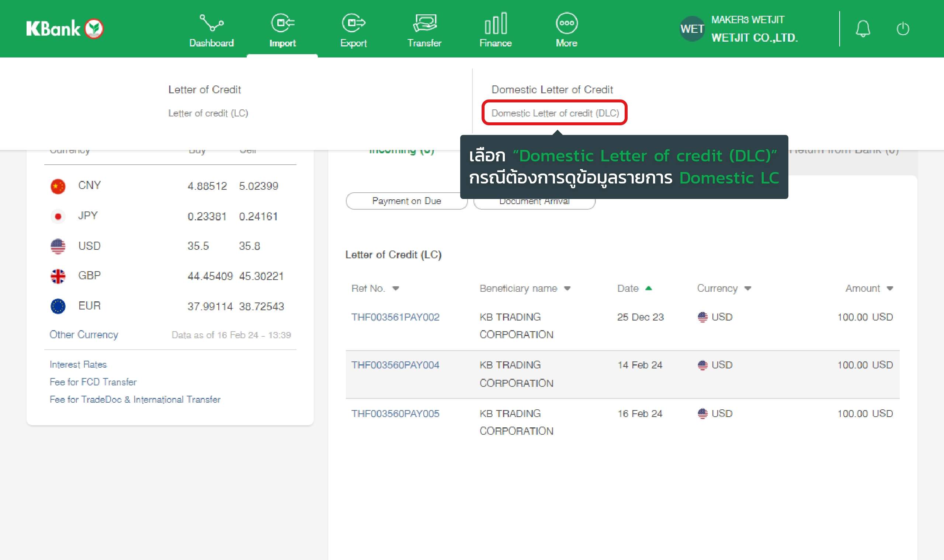The height and width of the screenshot is (560, 944).
Task: Open reference THF003561PAY002 link
Action: coord(395,317)
